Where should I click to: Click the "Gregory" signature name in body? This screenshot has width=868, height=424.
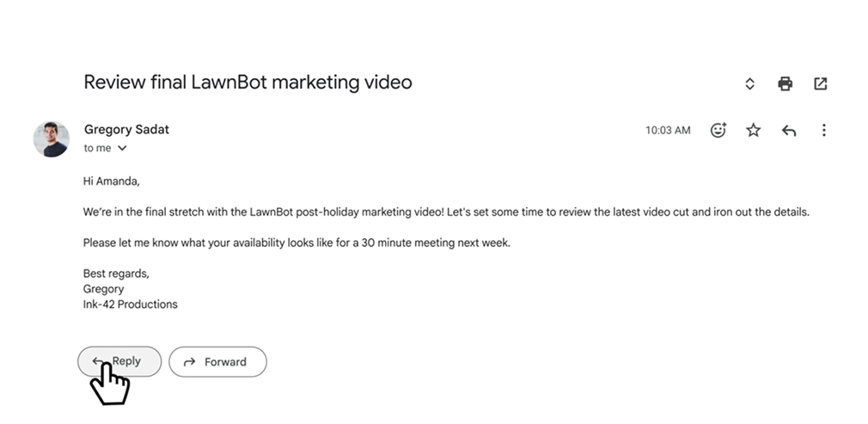point(103,289)
